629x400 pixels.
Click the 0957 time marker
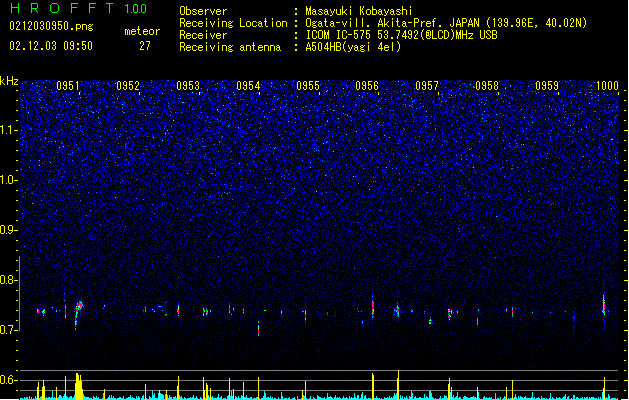(427, 85)
